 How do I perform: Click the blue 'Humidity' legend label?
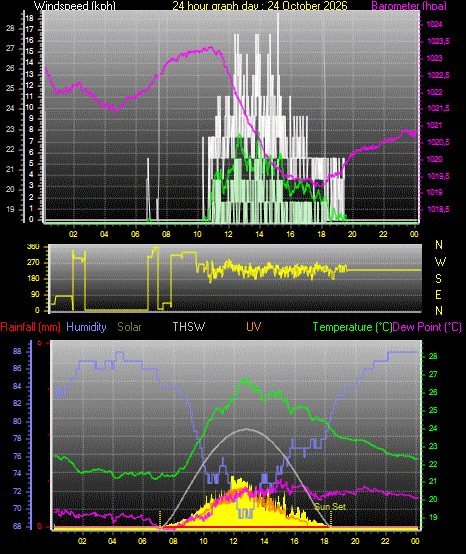[86, 327]
